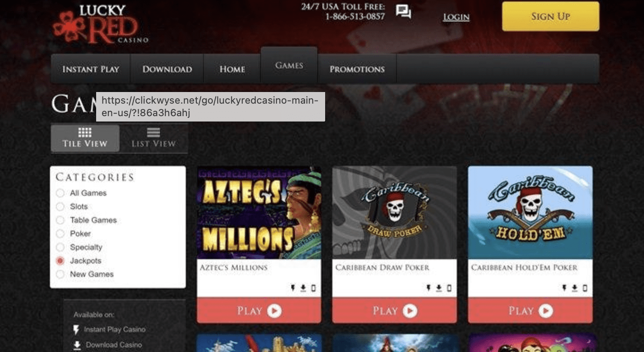Select the Slots category radio
The width and height of the screenshot is (644, 352).
[x=60, y=207]
